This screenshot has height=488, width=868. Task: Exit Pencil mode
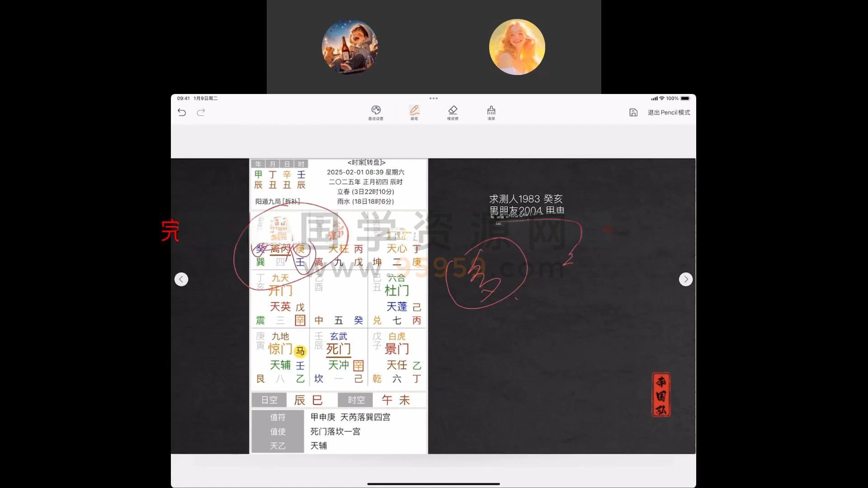[669, 113]
